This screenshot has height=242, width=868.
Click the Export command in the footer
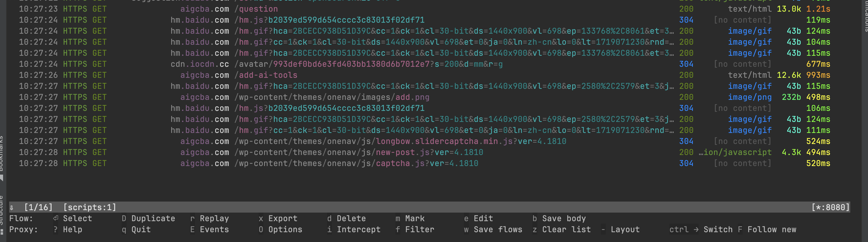coord(283,218)
